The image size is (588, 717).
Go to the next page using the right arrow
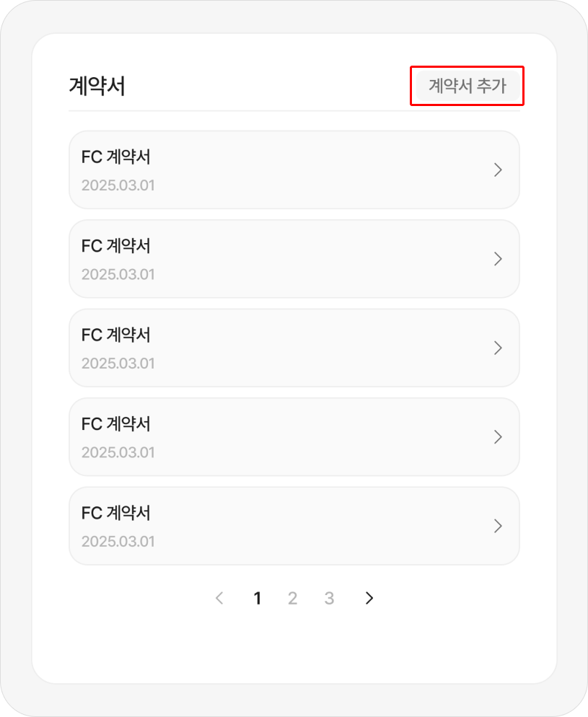(369, 598)
